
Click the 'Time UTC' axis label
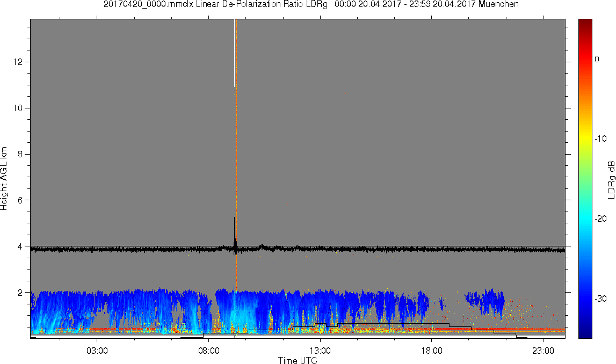(x=298, y=360)
